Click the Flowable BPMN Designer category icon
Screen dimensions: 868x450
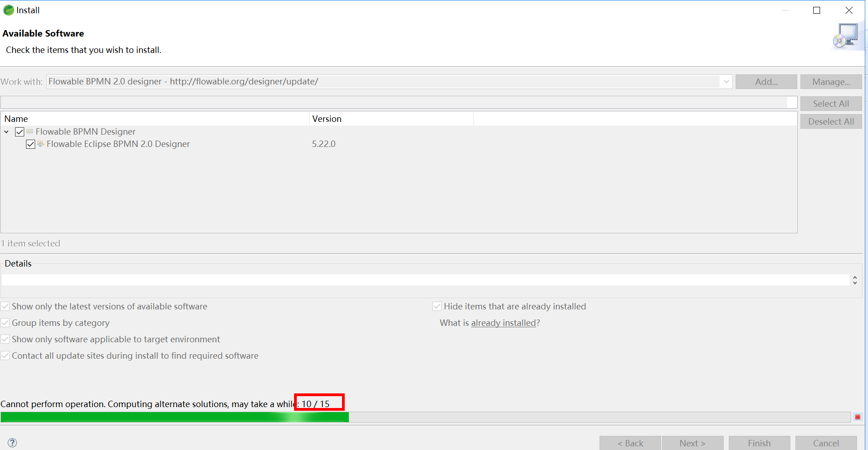(30, 131)
